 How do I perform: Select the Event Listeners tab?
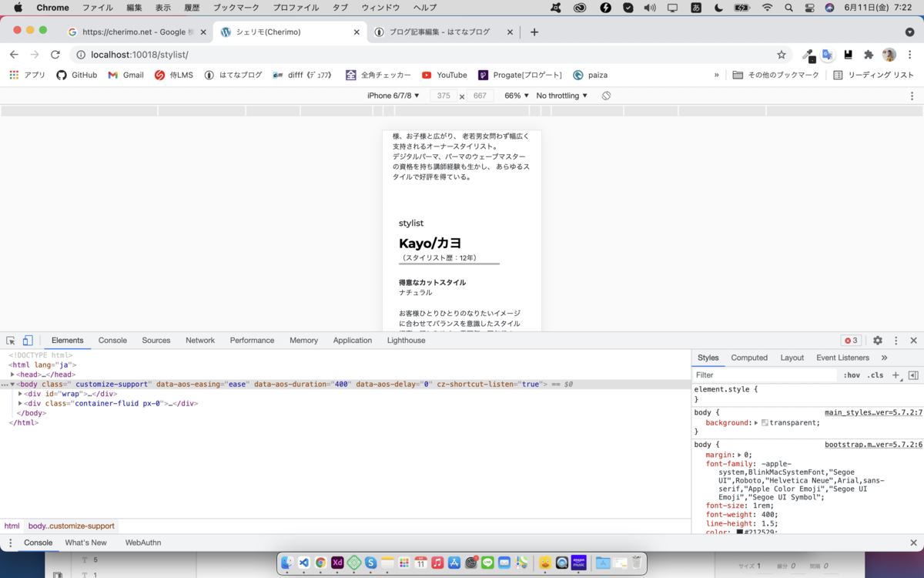click(842, 358)
